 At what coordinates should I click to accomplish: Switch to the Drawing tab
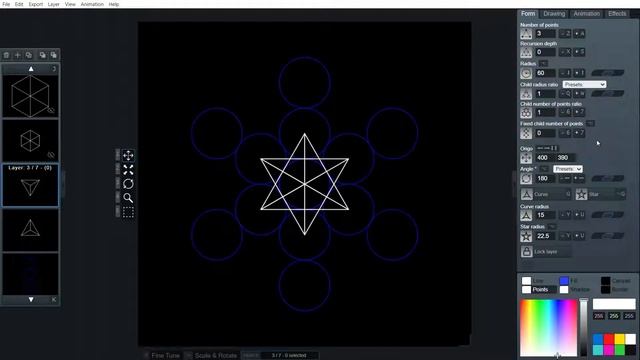[554, 14]
